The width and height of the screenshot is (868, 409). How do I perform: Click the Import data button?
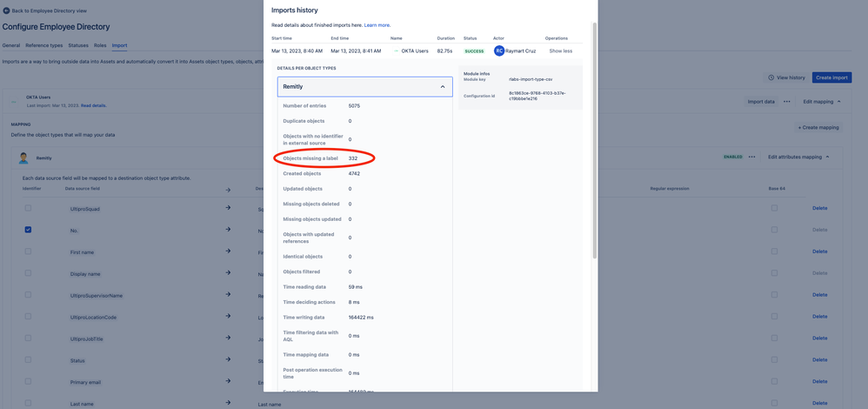(761, 102)
